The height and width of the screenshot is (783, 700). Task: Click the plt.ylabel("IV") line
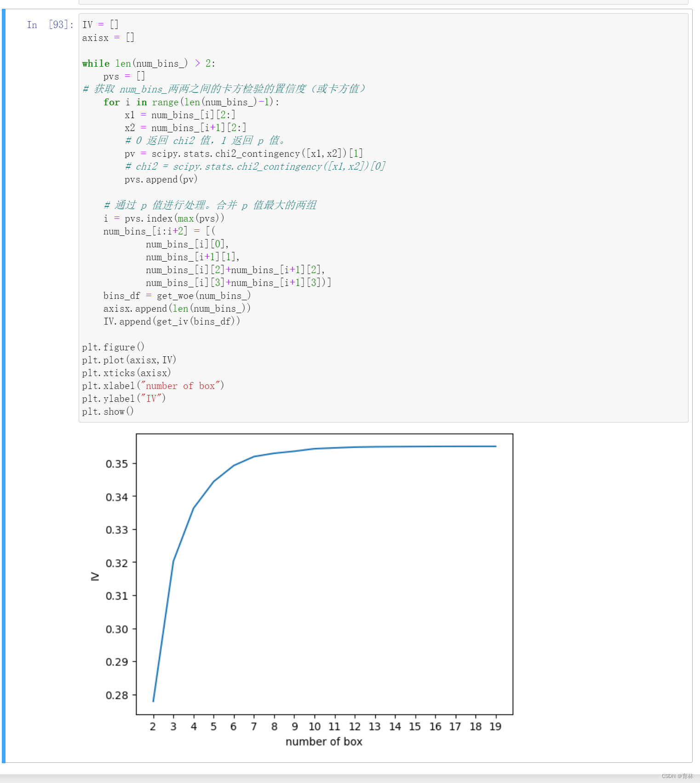click(x=124, y=399)
